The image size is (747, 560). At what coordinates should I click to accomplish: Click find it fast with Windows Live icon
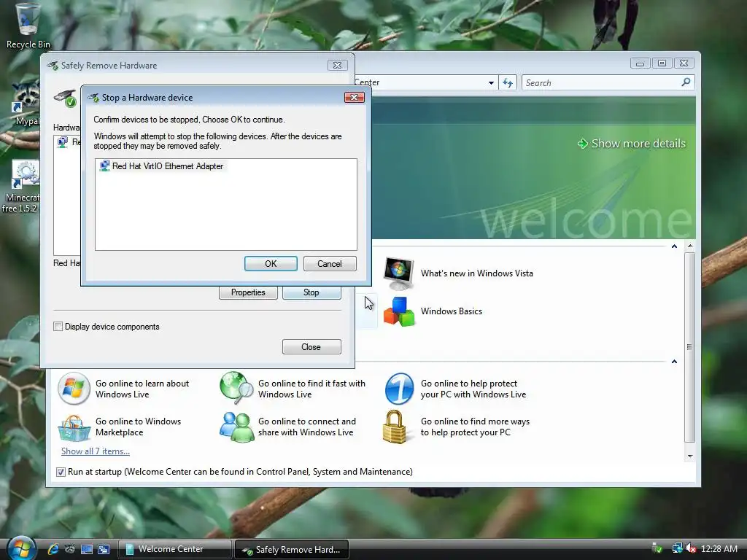pyautogui.click(x=237, y=388)
